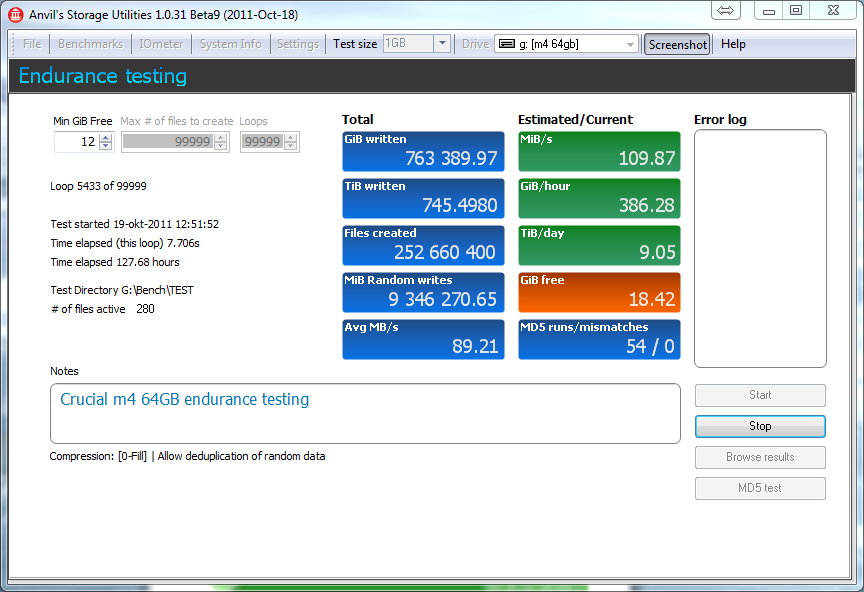Click the Avg MB/s tile

pyautogui.click(x=423, y=340)
